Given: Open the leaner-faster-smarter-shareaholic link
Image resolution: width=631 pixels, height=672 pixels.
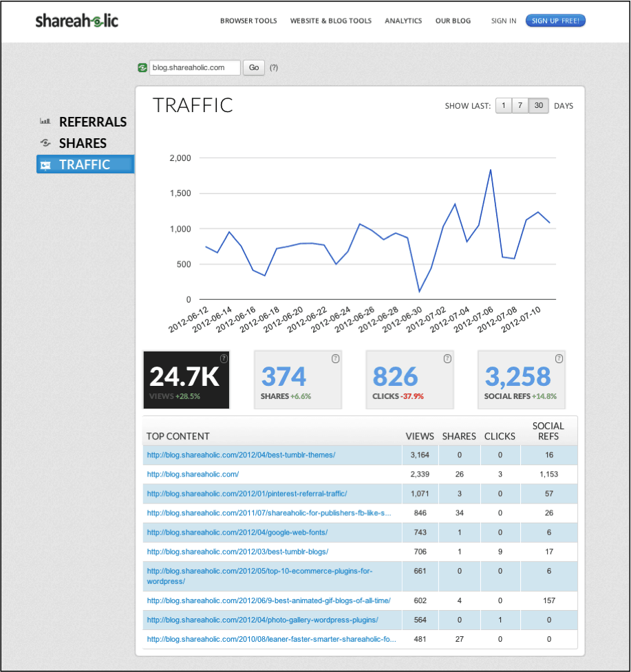Looking at the screenshot, I should click(x=271, y=640).
